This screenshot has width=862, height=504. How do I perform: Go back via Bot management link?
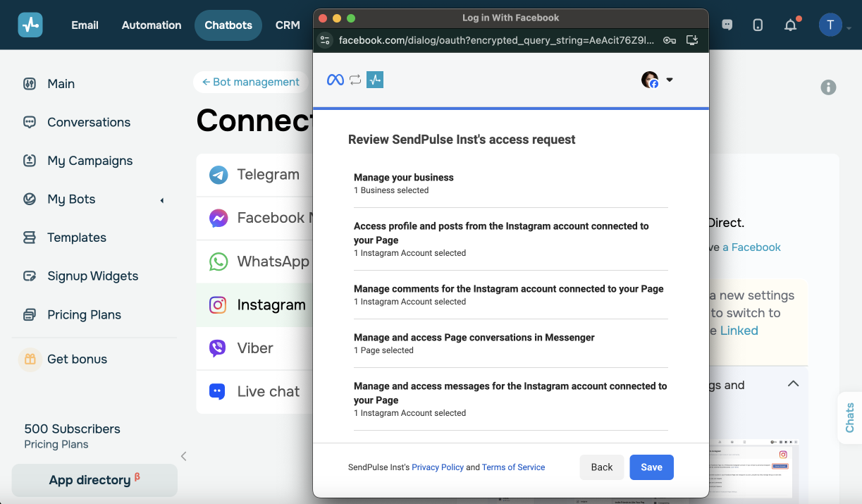pyautogui.click(x=250, y=82)
